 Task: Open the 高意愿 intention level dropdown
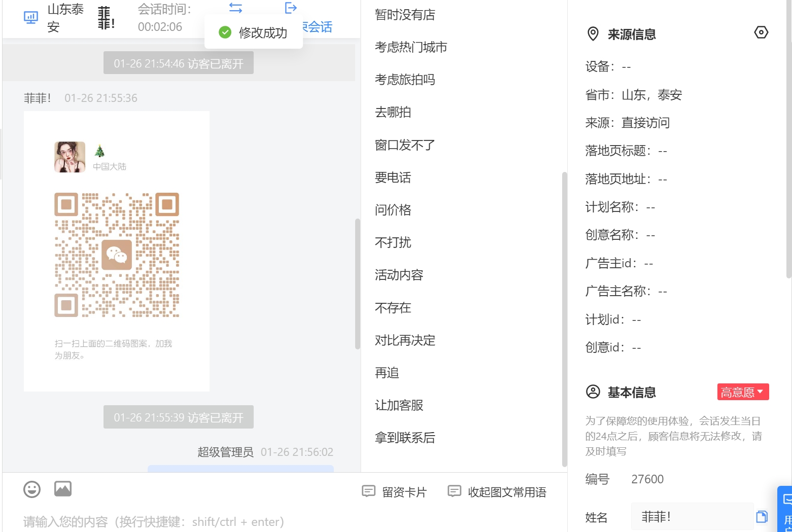pos(743,392)
